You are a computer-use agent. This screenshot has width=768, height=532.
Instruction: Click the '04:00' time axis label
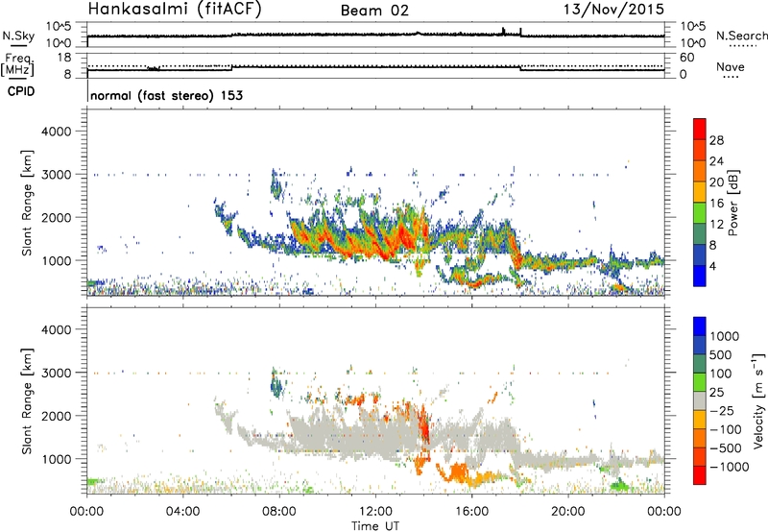point(182,512)
